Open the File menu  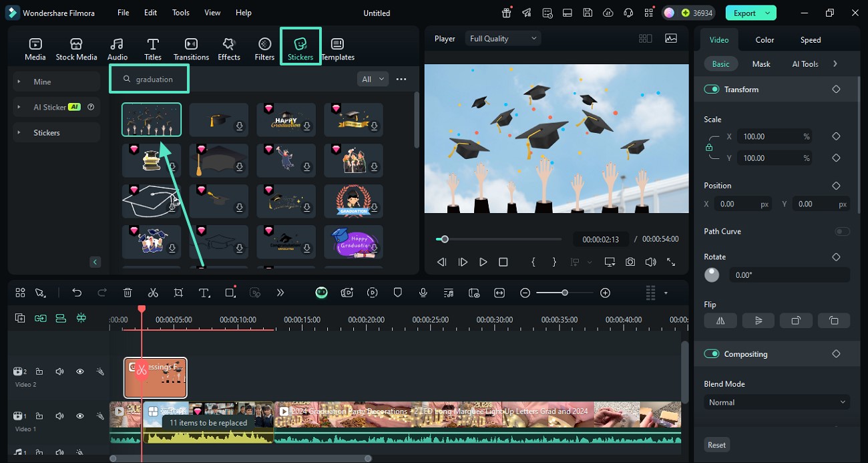(x=124, y=13)
